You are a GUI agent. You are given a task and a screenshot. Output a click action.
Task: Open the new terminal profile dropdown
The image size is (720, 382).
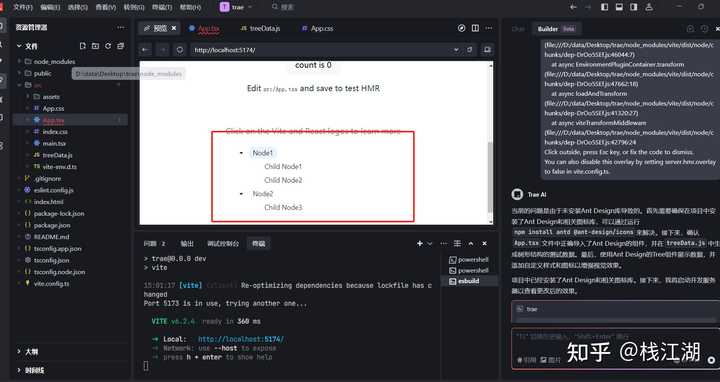(430, 243)
